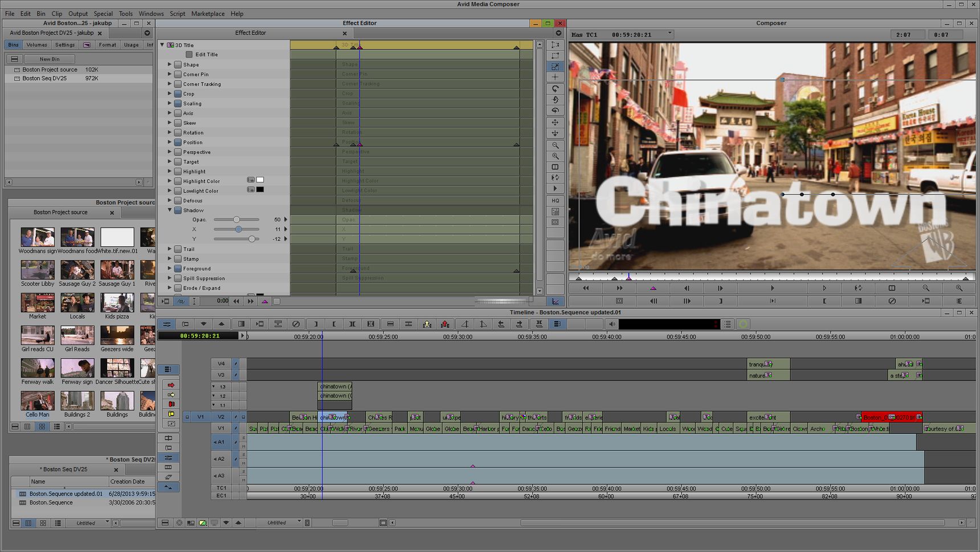Open the timeline audio volume control
The height and width of the screenshot is (552, 980).
tap(611, 324)
